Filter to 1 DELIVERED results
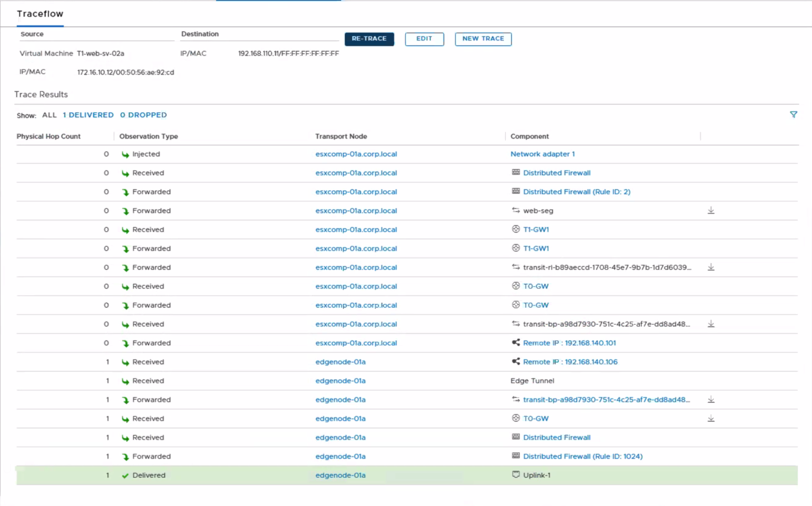 point(88,115)
